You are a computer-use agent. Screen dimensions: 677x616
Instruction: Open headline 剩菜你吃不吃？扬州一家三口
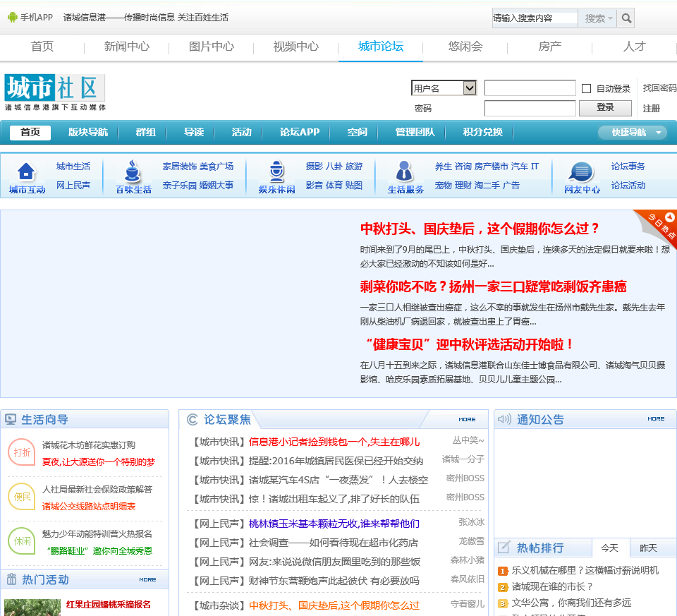pyautogui.click(x=493, y=286)
